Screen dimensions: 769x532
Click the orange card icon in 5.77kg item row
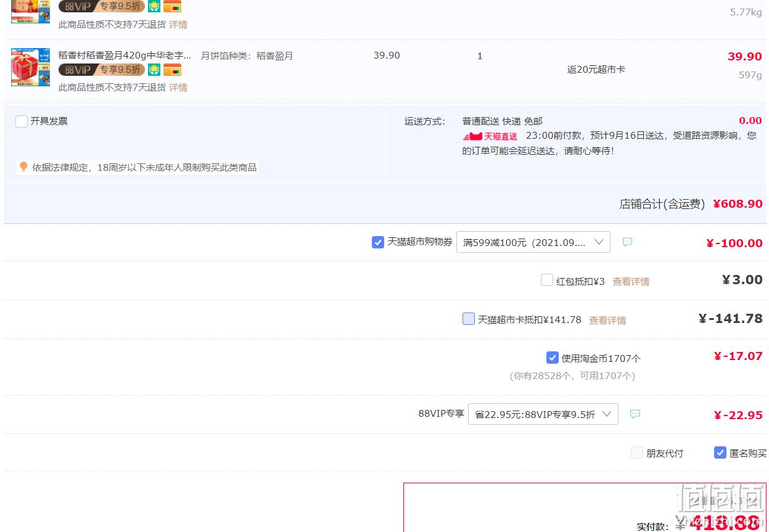pos(172,6)
